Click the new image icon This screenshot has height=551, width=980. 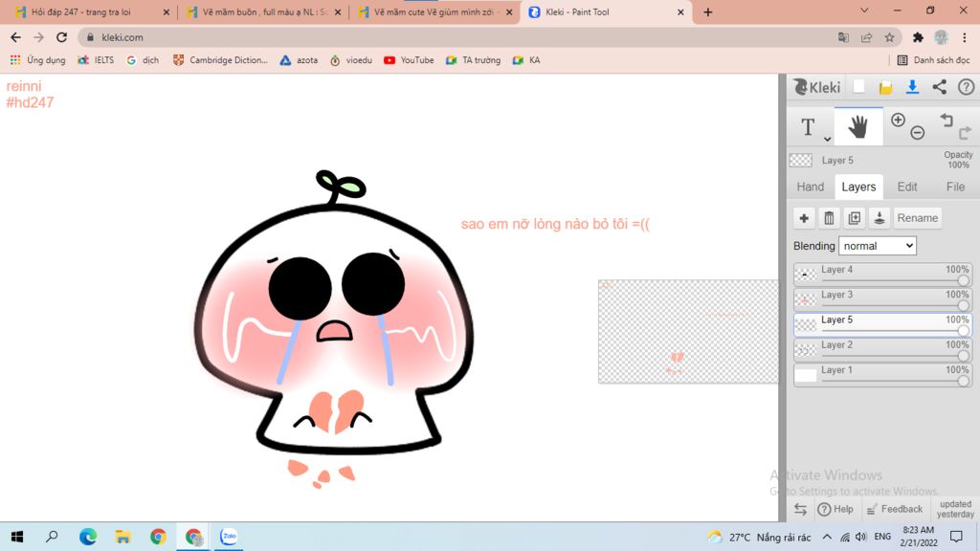pyautogui.click(x=858, y=87)
